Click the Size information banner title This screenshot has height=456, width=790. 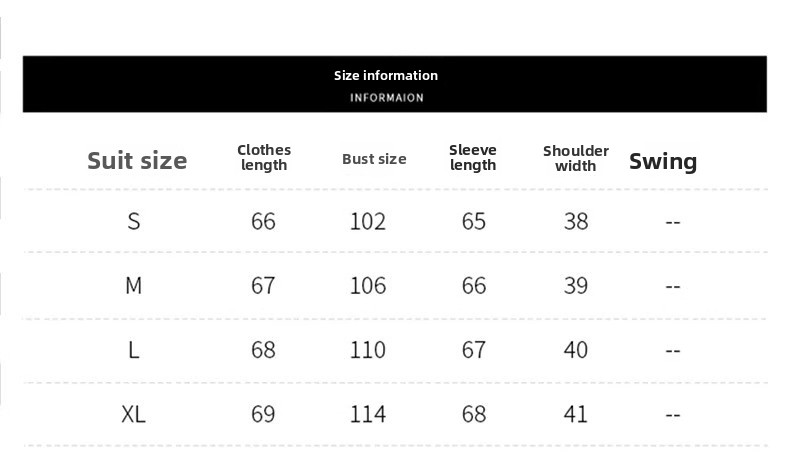point(386,76)
